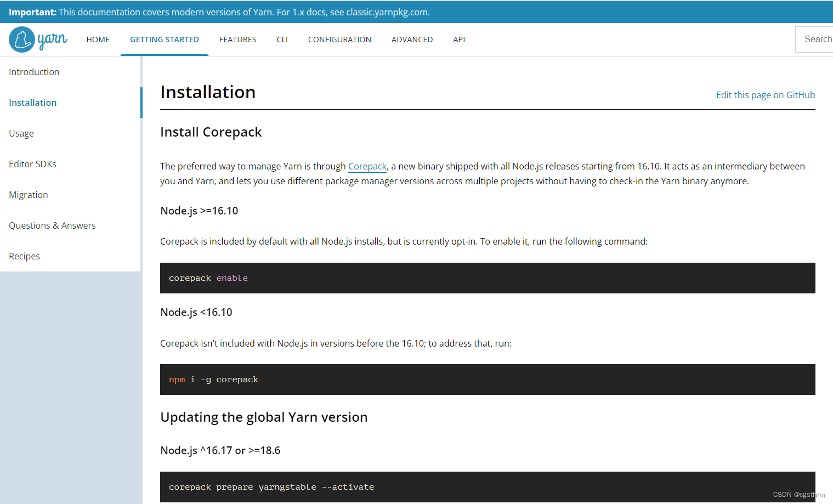Open the CONFIGURATION nav item
Screen dimensions: 833x504
(x=339, y=39)
